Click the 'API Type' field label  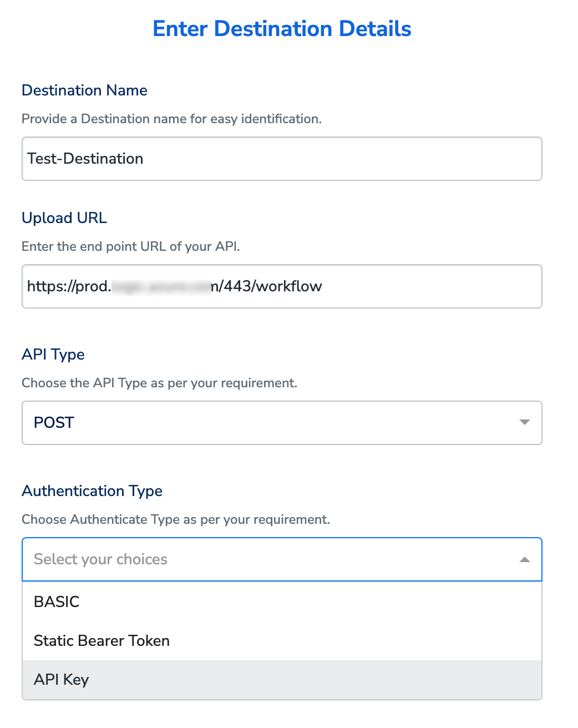(53, 355)
